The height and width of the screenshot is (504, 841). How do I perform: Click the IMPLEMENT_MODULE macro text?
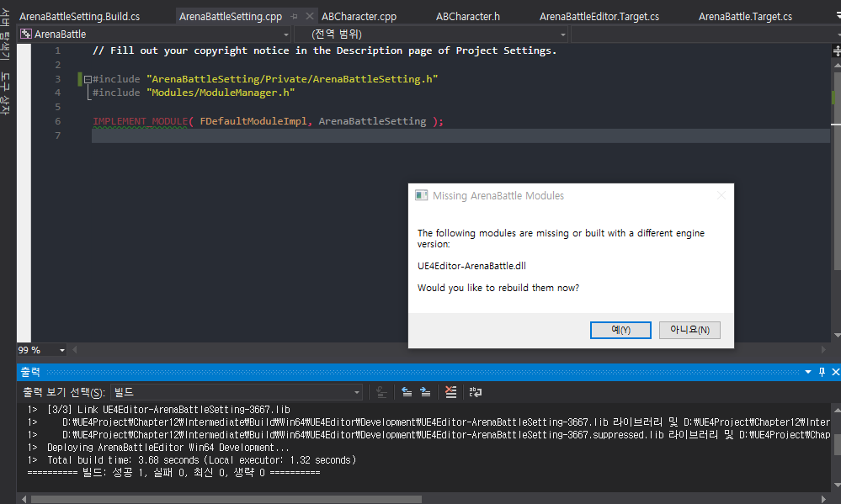coord(141,121)
